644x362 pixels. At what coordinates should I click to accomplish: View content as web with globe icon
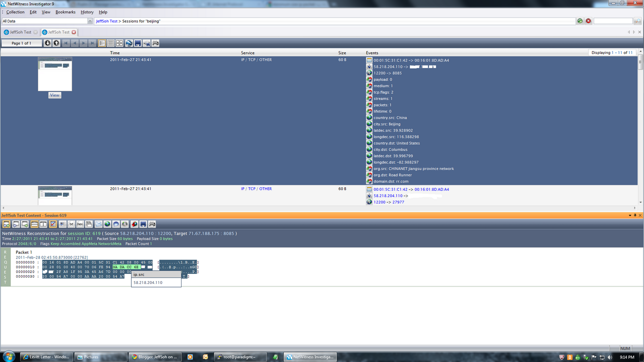pyautogui.click(x=107, y=224)
